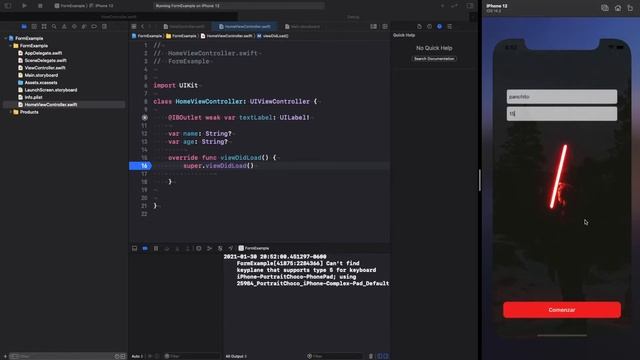Screen dimensions: 640x360
Task: Tap the Comenzar button in Simulator
Action: click(x=562, y=310)
